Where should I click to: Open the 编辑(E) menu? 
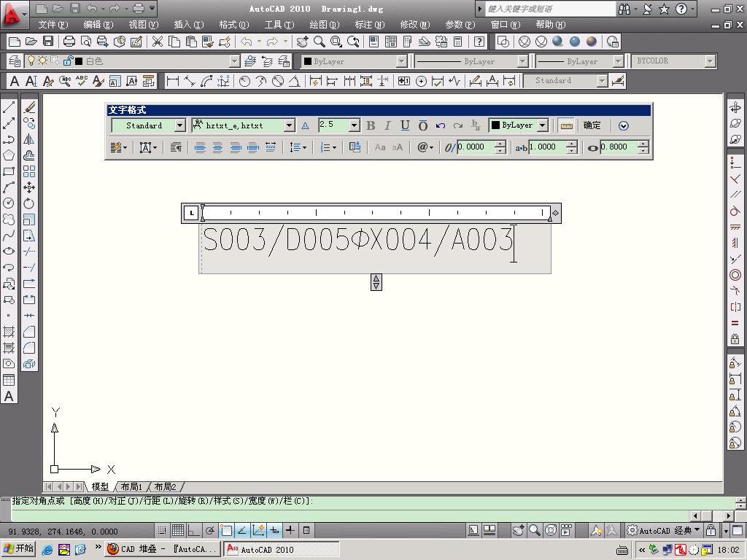click(x=98, y=24)
